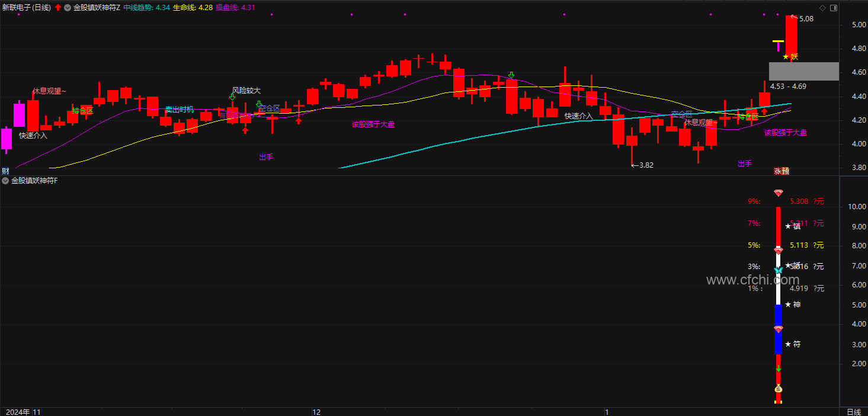
Task: Open the 金股镇妖神符F sub-chart dropdown
Action: pos(5,180)
